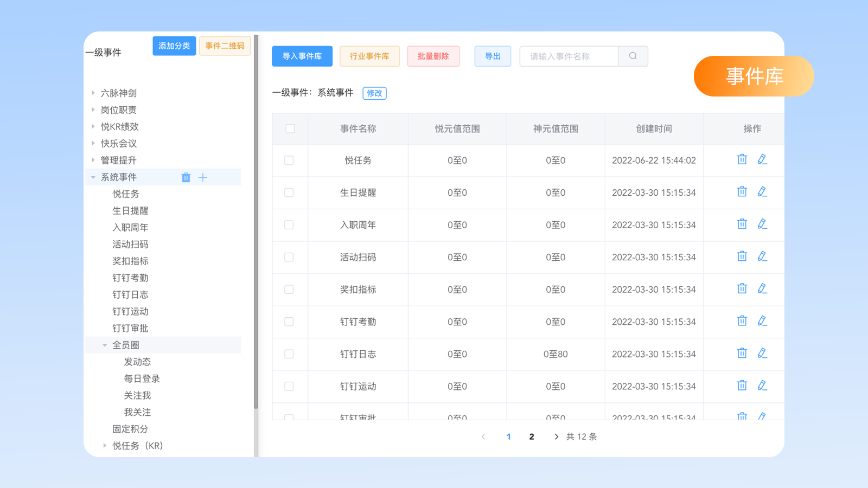This screenshot has width=868, height=488.
Task: Click the 导入事件库 button
Action: 302,56
